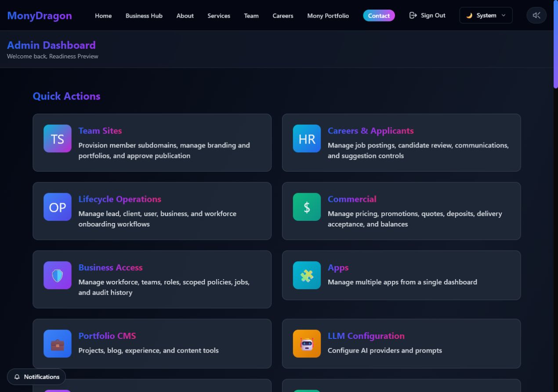Screen dimensions: 558x392
Task: Open the Services page
Action: pos(219,16)
